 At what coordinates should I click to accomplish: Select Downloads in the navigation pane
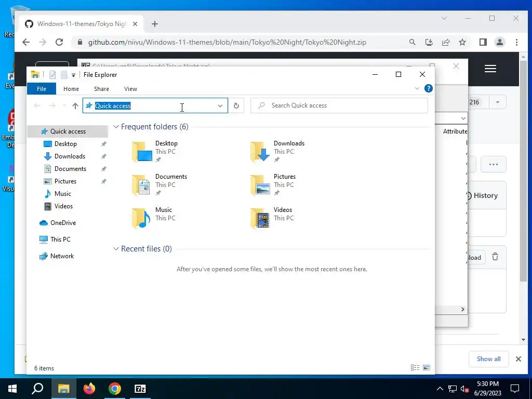tap(70, 156)
